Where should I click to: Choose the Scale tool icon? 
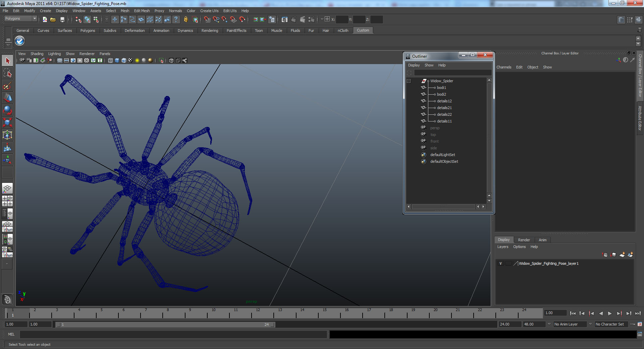point(7,122)
